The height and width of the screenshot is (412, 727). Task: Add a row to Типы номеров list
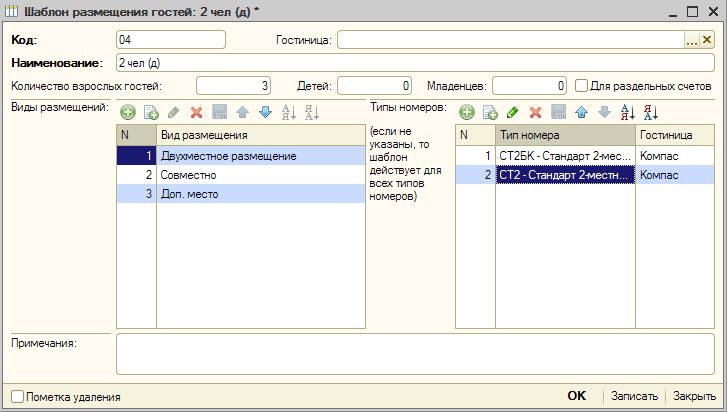coord(467,112)
